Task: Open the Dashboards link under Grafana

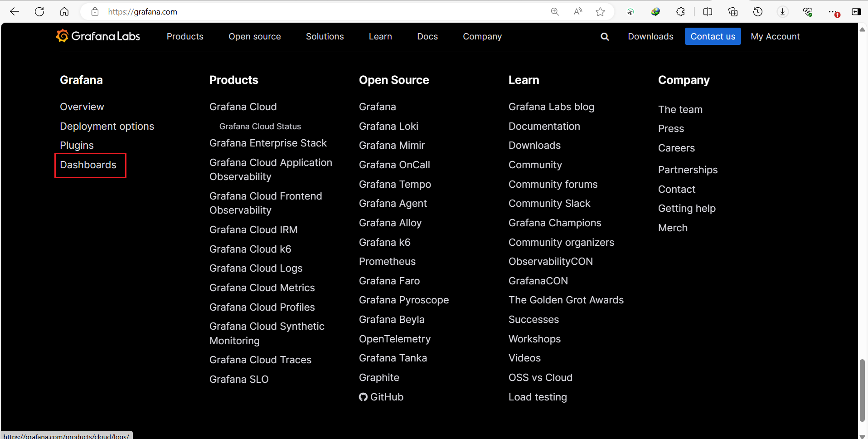Action: [x=88, y=165]
